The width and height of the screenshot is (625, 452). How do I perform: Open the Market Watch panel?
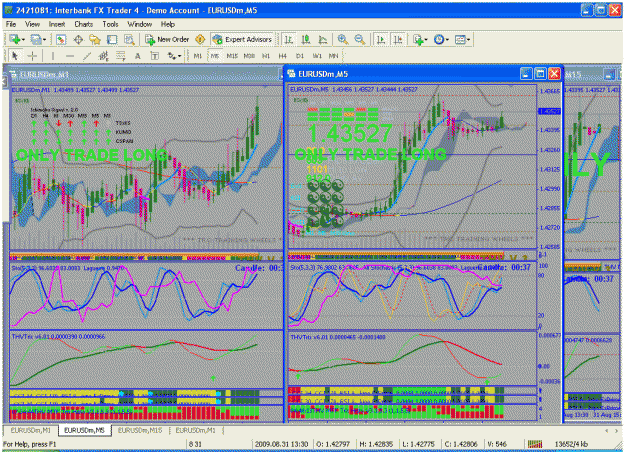click(61, 39)
